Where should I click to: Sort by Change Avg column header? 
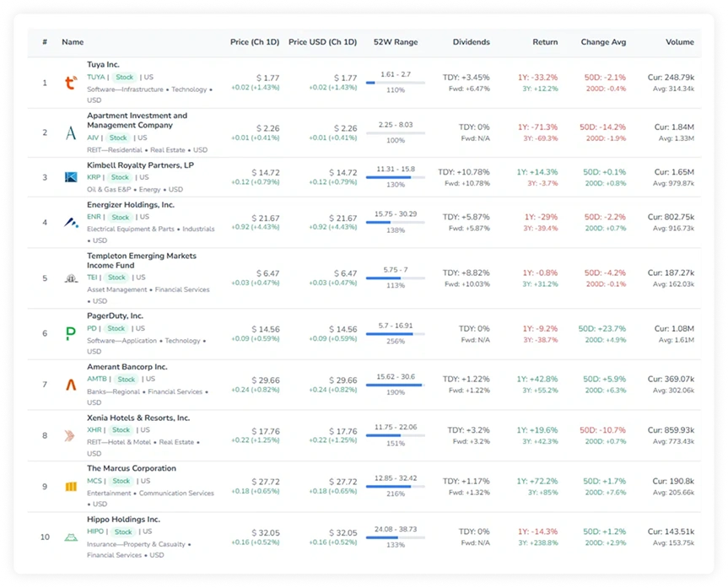point(603,42)
